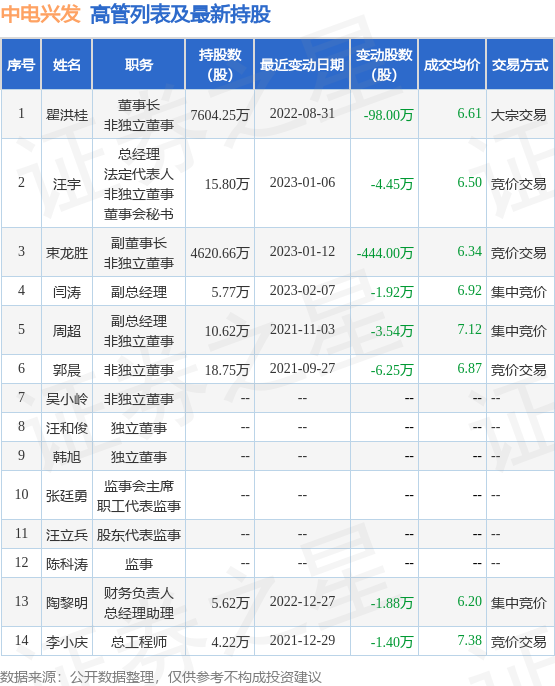Select the 职务 column header

click(x=139, y=65)
